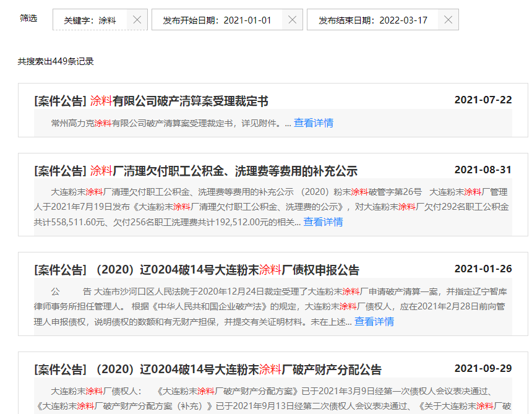This screenshot has height=414, width=532.
Task: Click the 发布结束日期：2022-03-17 filter tag
Action: pos(383,20)
